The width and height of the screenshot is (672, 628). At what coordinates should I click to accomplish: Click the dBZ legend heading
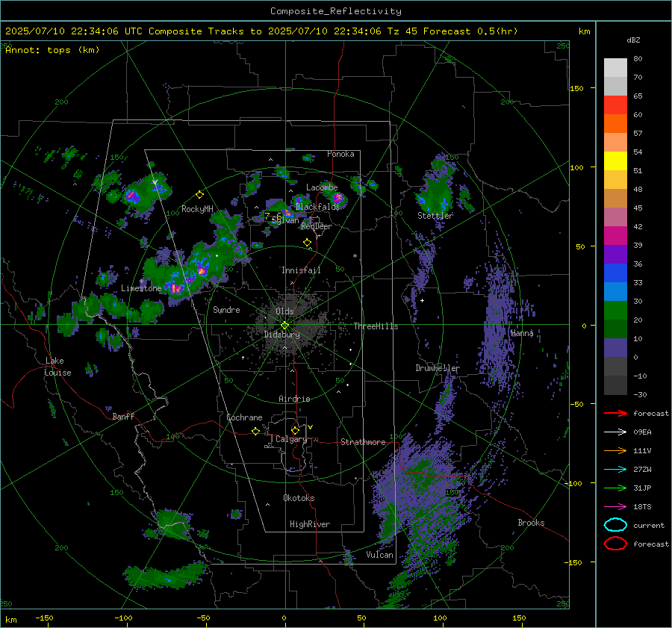pyautogui.click(x=633, y=40)
